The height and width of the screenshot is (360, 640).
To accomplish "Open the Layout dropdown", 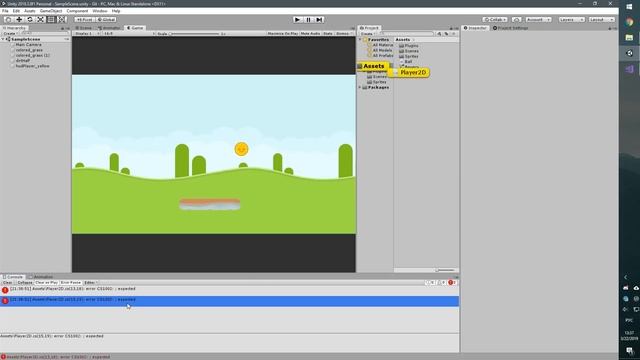I will 601,20.
